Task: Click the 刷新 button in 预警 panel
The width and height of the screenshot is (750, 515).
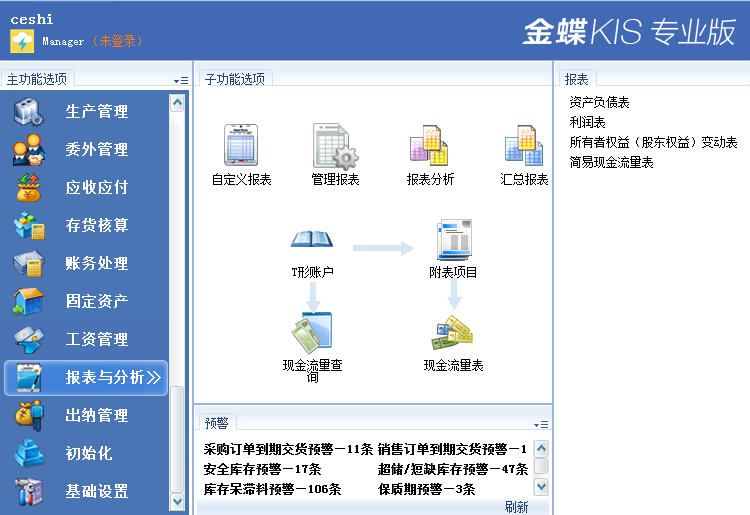Action: click(516, 507)
